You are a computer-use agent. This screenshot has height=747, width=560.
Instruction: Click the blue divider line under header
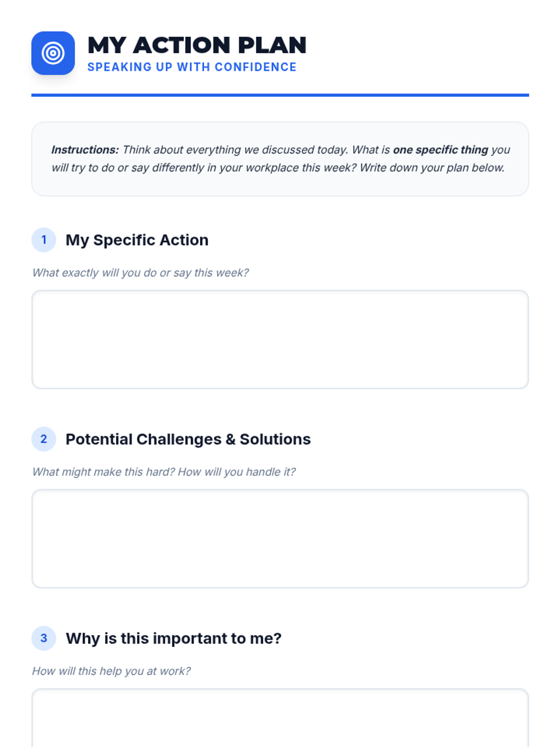click(x=280, y=95)
